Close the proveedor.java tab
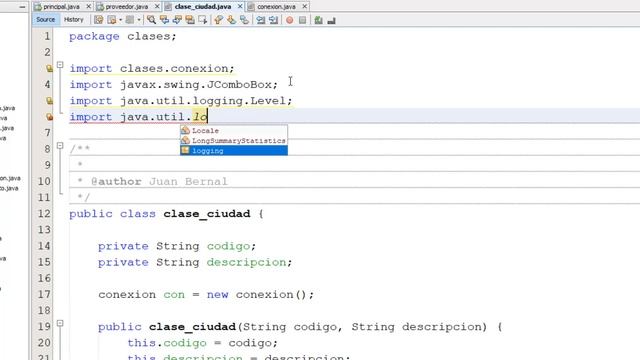 click(157, 7)
